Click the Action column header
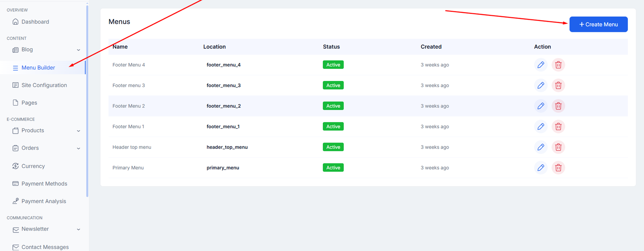The width and height of the screenshot is (644, 251). [543, 47]
